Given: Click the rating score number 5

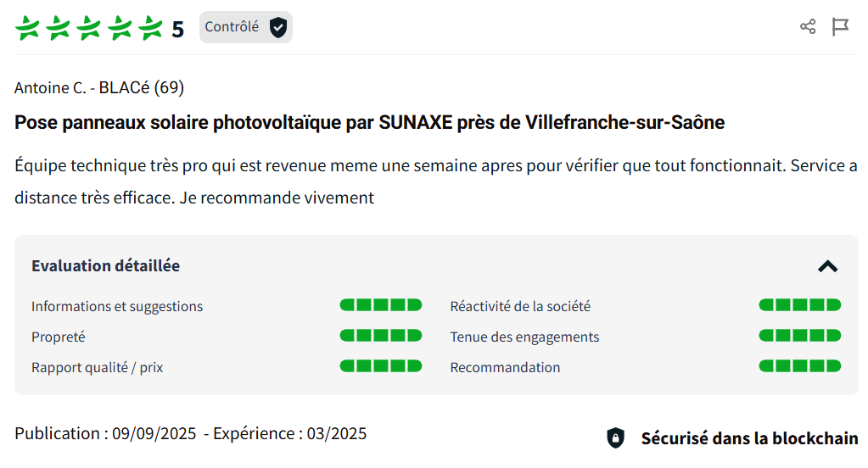Looking at the screenshot, I should coord(177,30).
